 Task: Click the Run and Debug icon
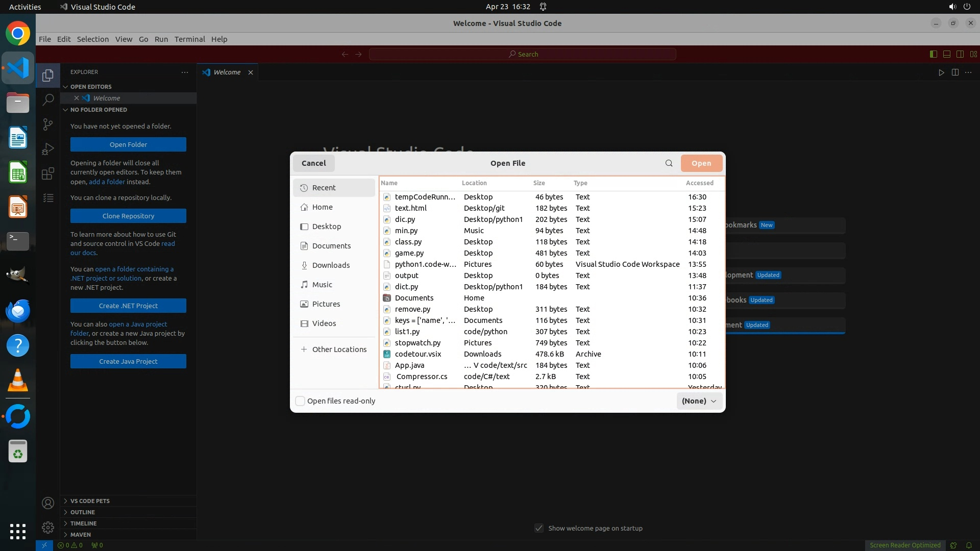pyautogui.click(x=48, y=149)
